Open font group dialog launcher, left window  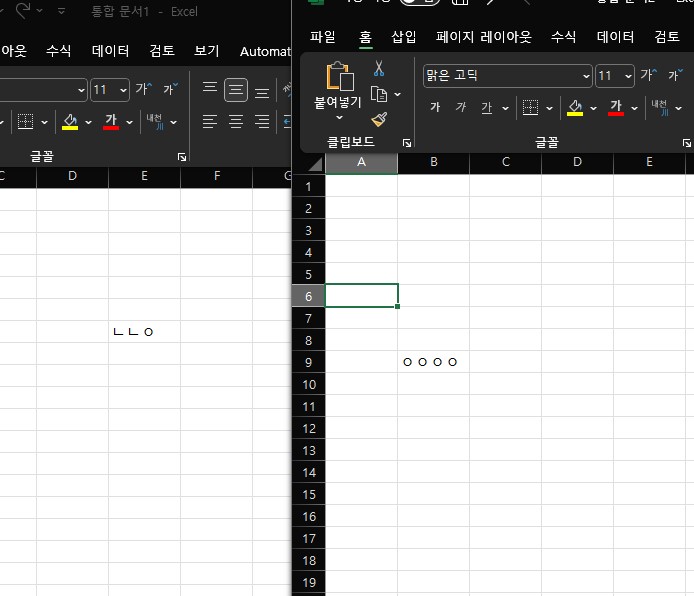click(182, 157)
